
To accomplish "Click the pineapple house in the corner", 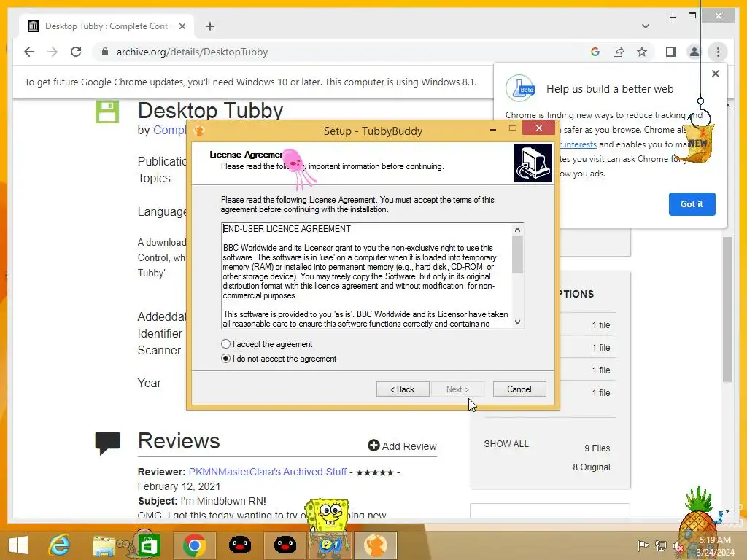I will (698, 524).
